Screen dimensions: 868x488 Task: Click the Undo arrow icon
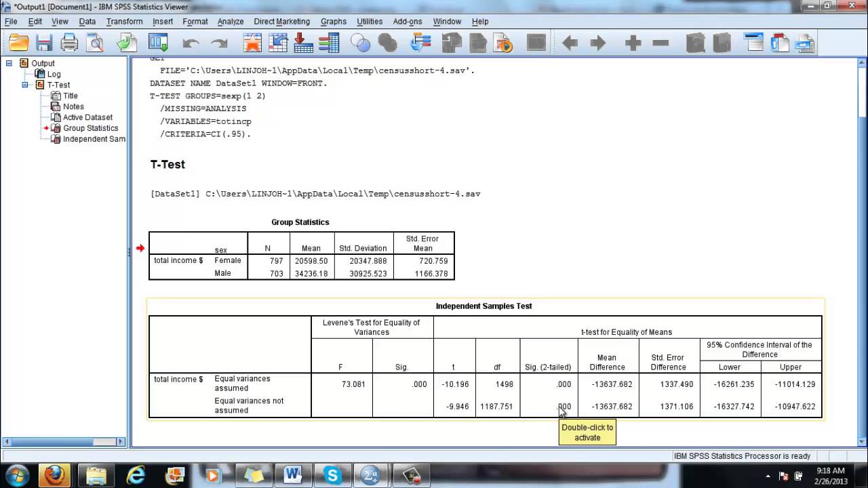click(x=191, y=43)
